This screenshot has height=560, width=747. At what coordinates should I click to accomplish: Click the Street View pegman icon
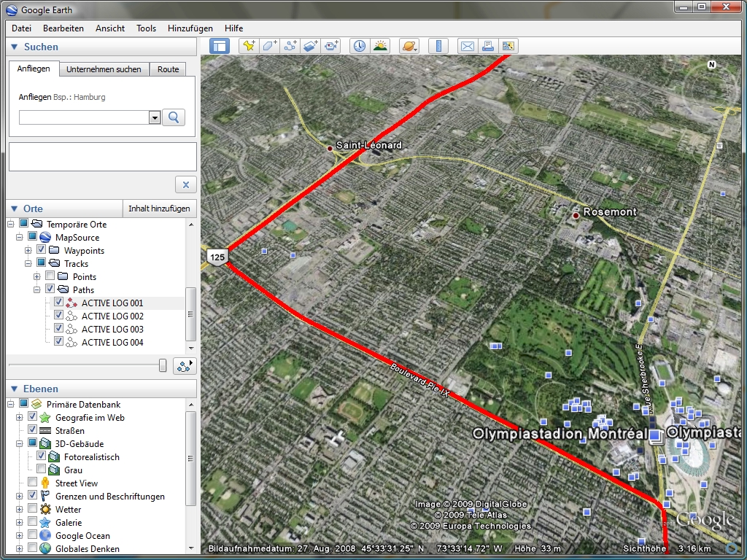click(44, 483)
